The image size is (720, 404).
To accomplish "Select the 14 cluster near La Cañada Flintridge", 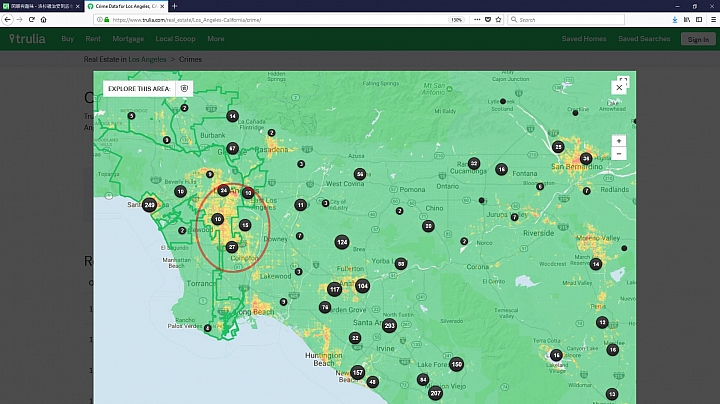I will click(232, 116).
